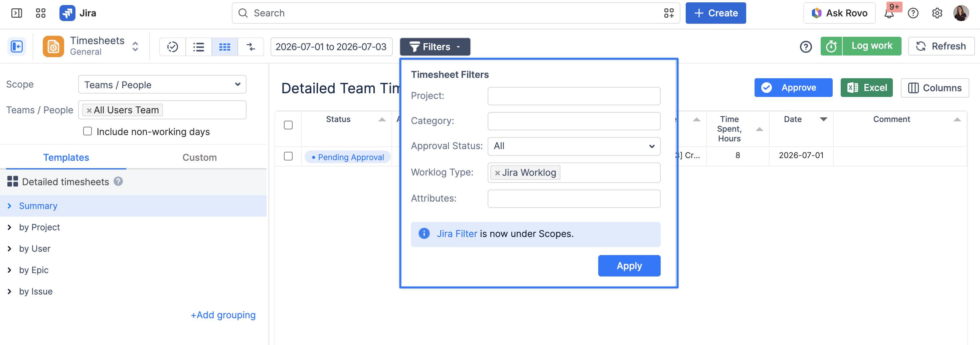Click the timesheet help question icon
Viewport: 980px width, 345px height.
[x=806, y=47]
